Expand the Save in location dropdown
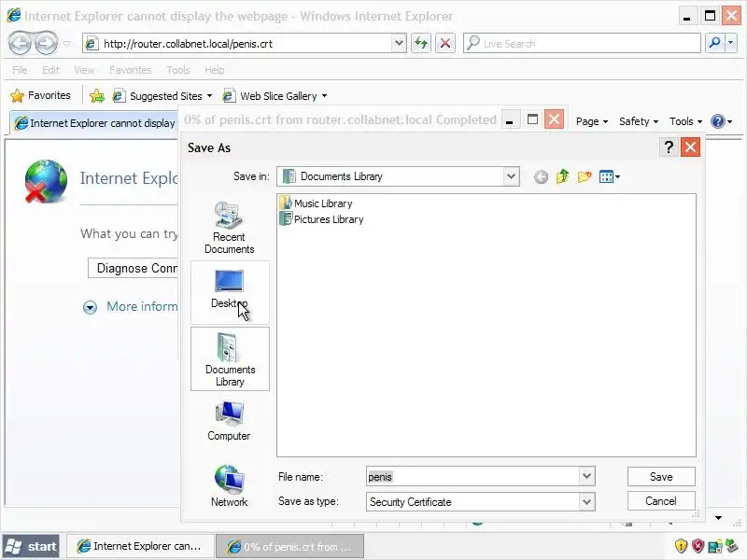 511,176
